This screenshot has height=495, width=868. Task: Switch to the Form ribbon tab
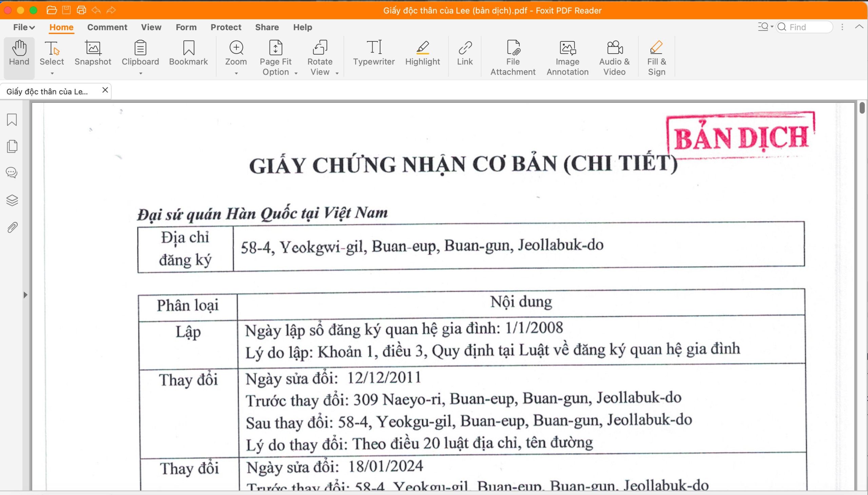pyautogui.click(x=186, y=27)
